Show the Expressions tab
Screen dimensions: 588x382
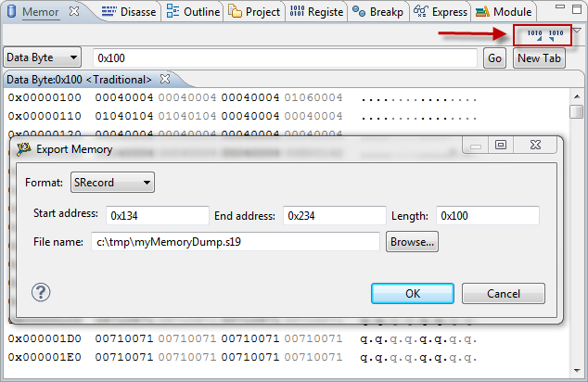441,12
